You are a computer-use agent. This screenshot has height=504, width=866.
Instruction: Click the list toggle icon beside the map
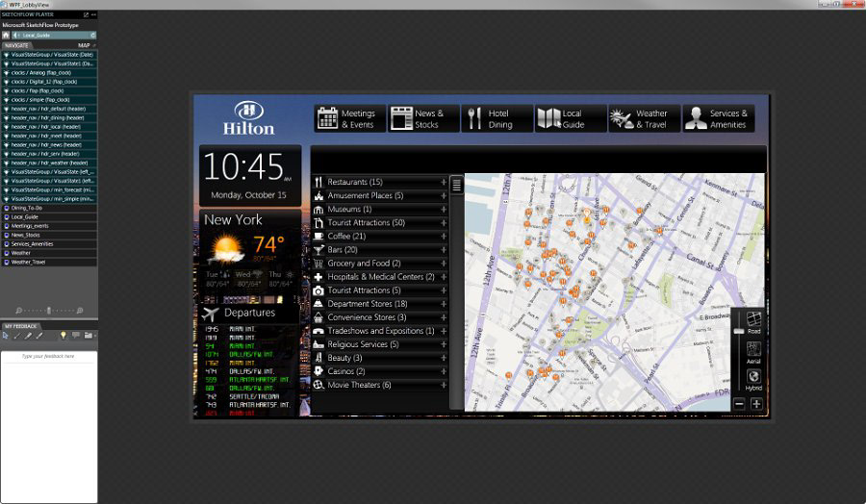point(456,185)
